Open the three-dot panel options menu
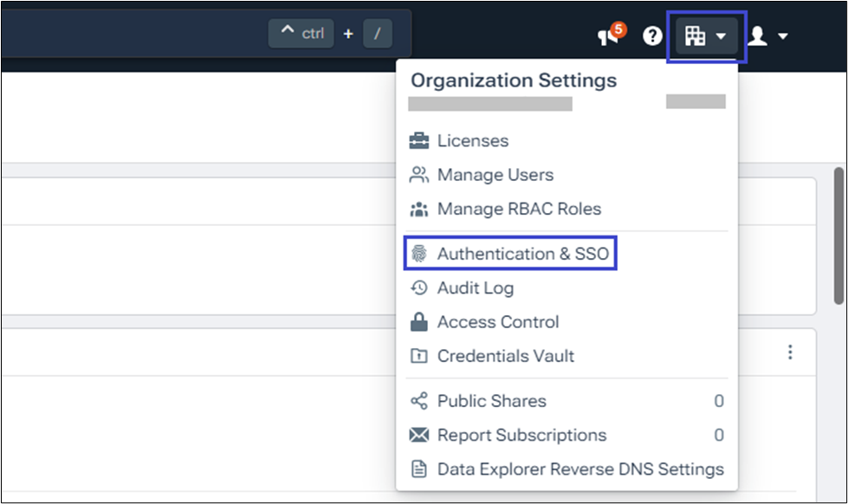The image size is (848, 504). pyautogui.click(x=789, y=352)
